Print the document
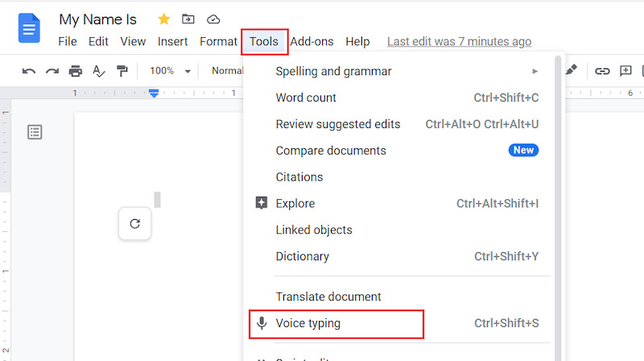 tap(75, 71)
